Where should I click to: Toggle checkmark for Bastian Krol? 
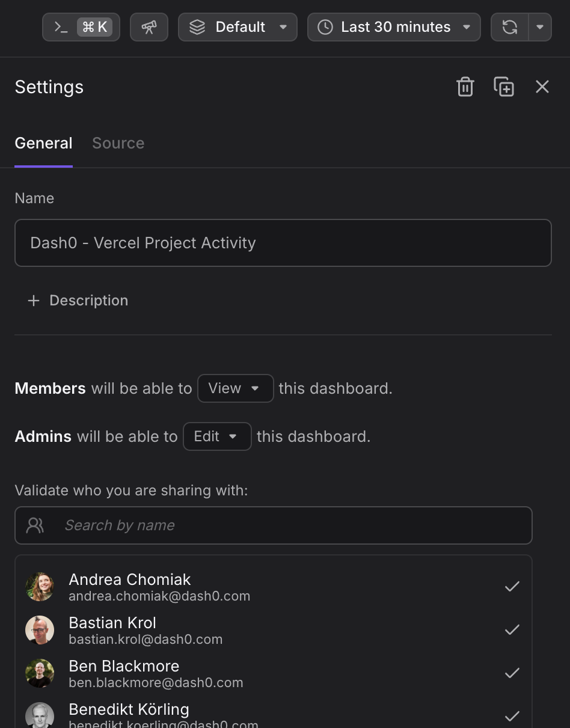(x=512, y=630)
